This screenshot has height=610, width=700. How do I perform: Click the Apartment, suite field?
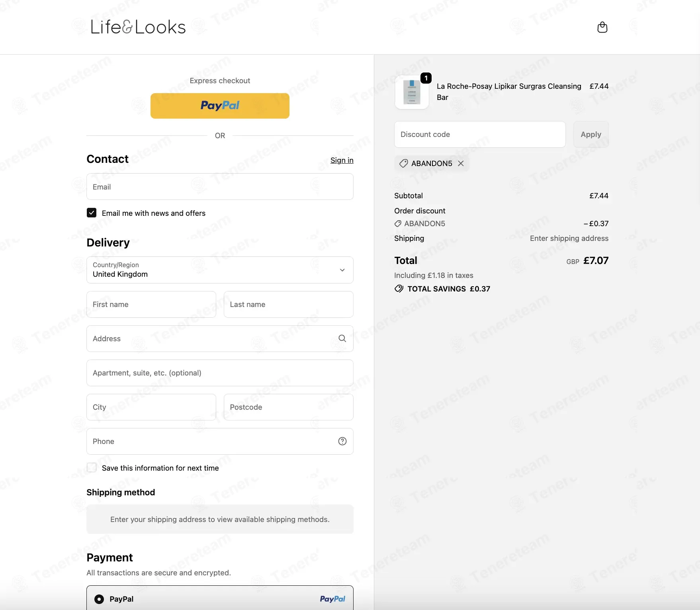coord(220,373)
